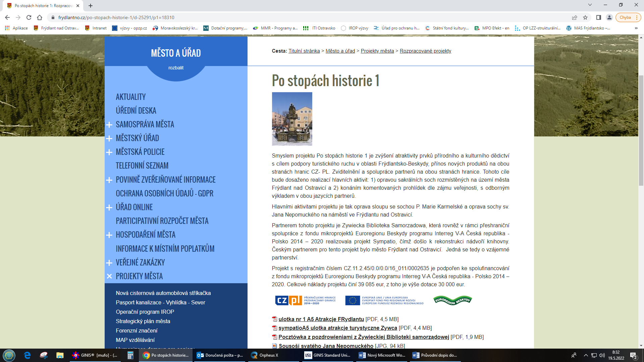Collapse the PROJEKTY MĚSTA section
This screenshot has width=644, height=362.
pos(109,276)
